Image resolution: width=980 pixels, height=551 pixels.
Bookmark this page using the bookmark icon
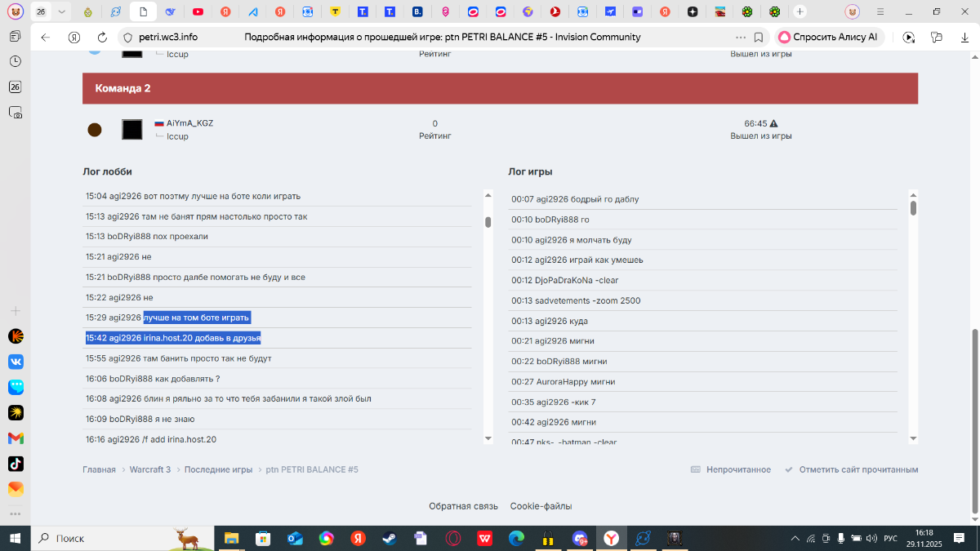point(759,38)
